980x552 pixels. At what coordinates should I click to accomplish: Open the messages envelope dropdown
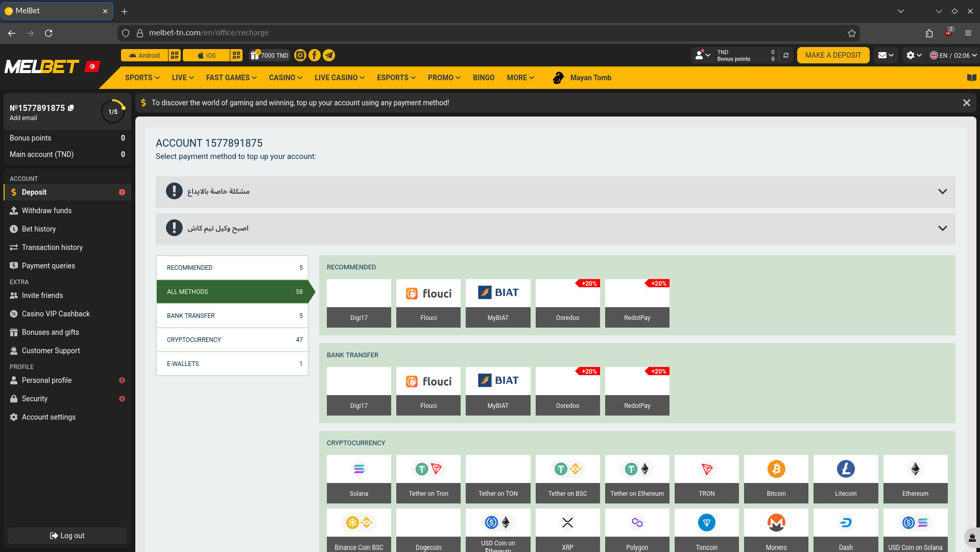pyautogui.click(x=886, y=55)
